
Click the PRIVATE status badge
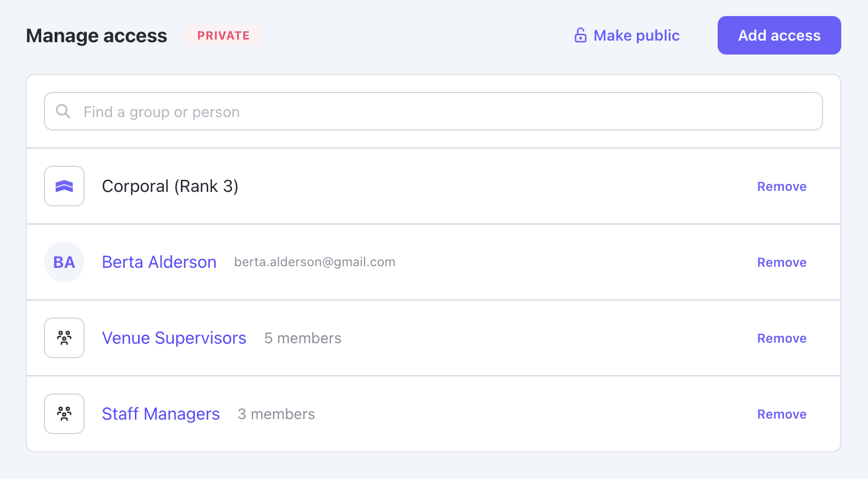tap(223, 35)
